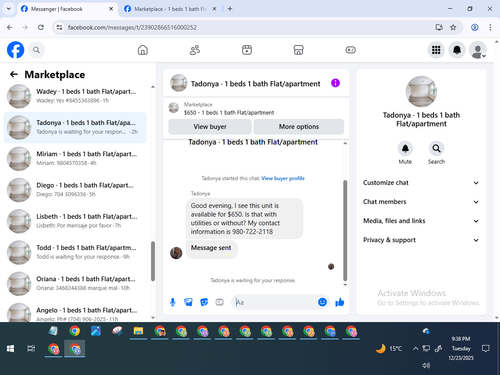The height and width of the screenshot is (375, 500).
Task: Switch to Marketplace 1 beds 1 bath tab
Action: coord(170,9)
